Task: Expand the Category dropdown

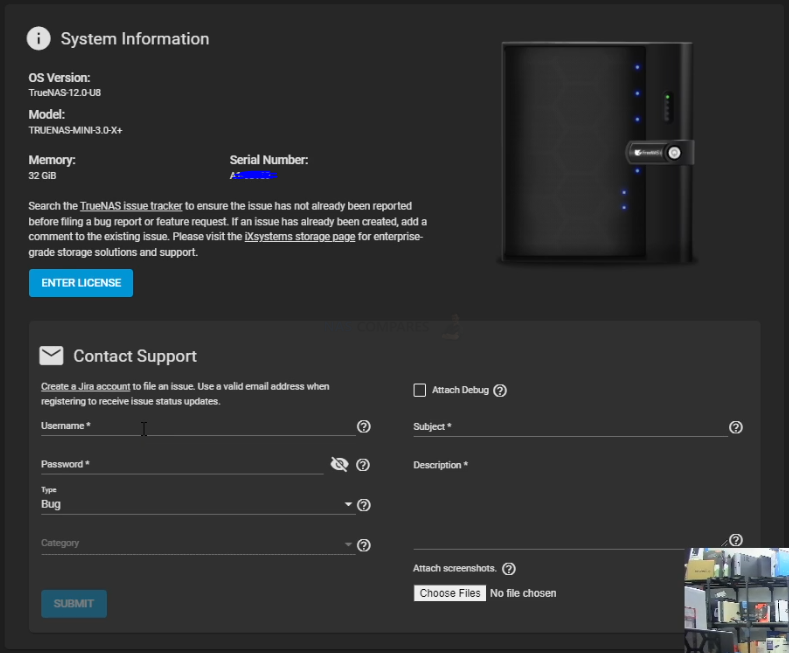Action: coord(198,543)
